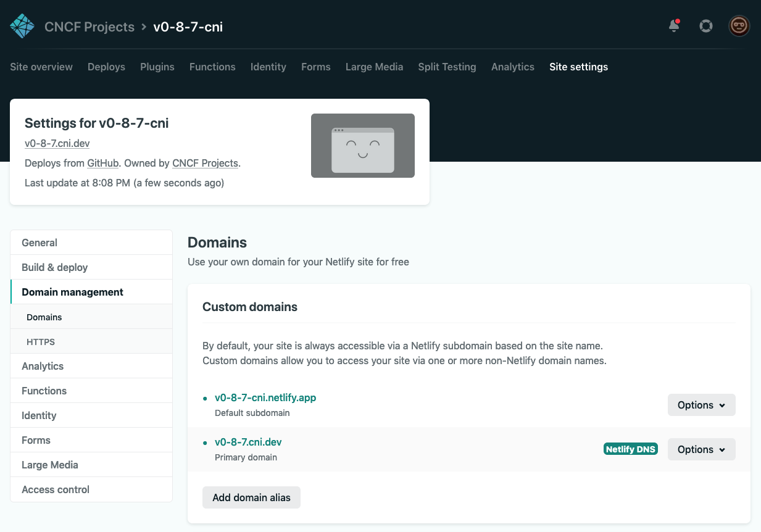
Task: Select Build & deploy in sidebar
Action: point(91,267)
